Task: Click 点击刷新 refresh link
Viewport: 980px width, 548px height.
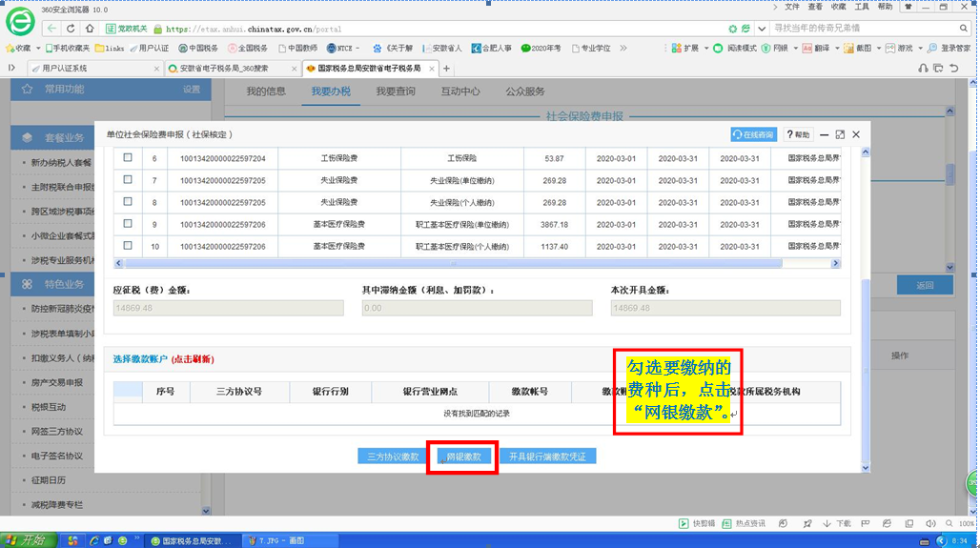Action: point(193,359)
